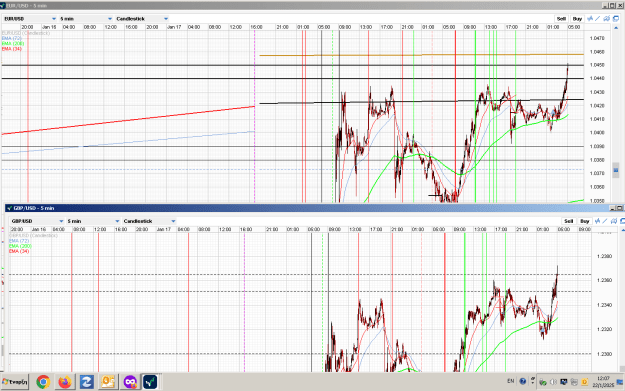Click Buy button in EUR/USD chart
This screenshot has width=625, height=391.
577,19
